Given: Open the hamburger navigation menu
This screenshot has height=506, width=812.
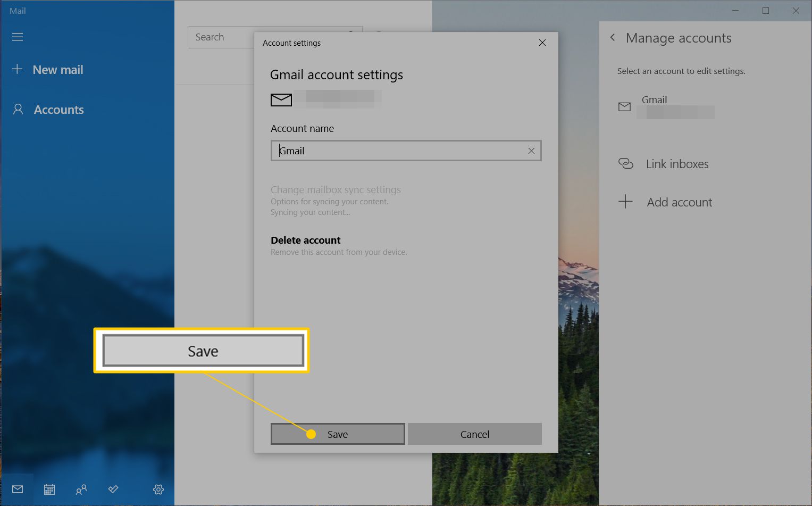Looking at the screenshot, I should 18,37.
